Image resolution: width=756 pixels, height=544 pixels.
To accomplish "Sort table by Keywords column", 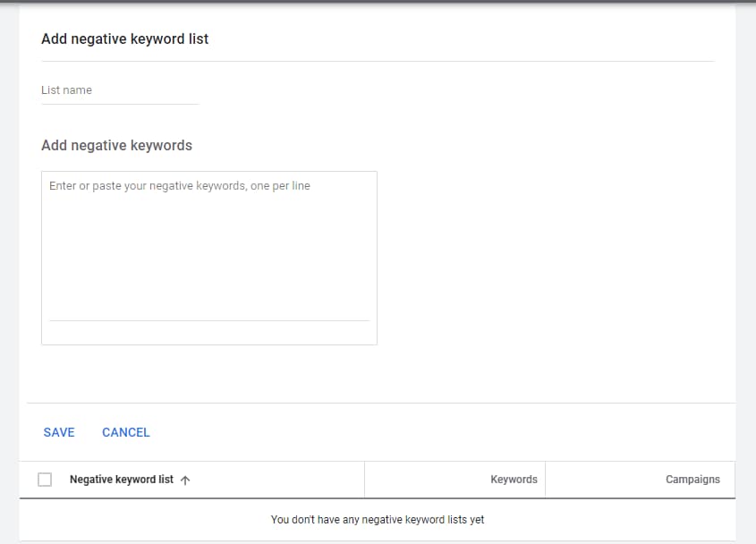I will click(514, 480).
